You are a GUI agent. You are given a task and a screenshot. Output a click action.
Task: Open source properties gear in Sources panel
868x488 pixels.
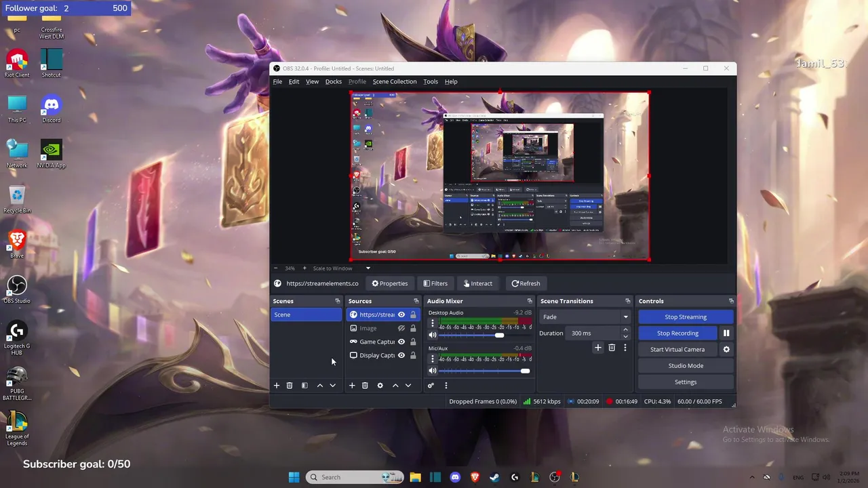[x=380, y=386]
